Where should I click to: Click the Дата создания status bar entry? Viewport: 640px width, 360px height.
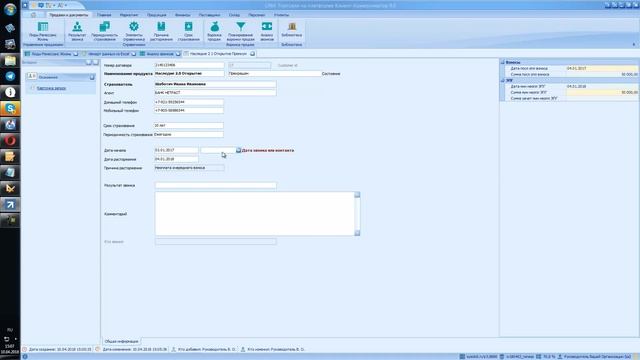pyautogui.click(x=57, y=349)
